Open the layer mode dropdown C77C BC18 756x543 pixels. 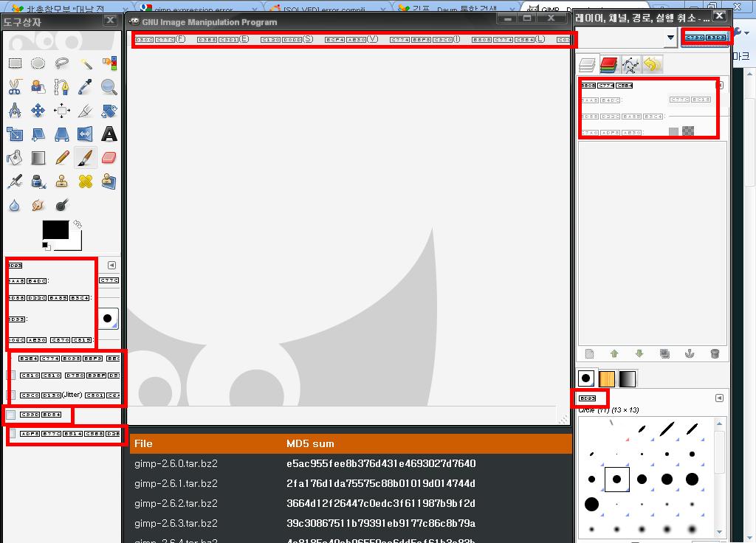point(690,100)
